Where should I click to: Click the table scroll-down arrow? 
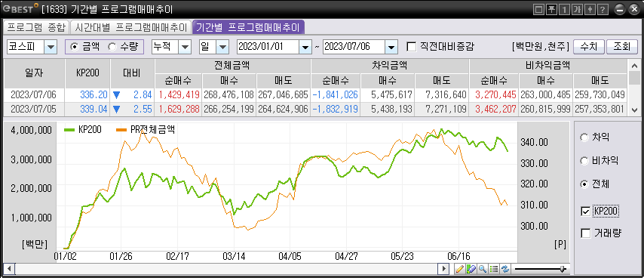pos(634,110)
